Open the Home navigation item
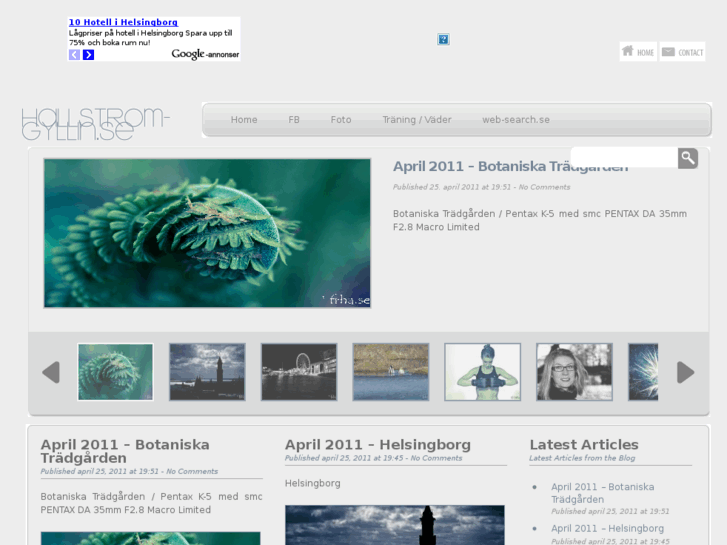 click(244, 120)
